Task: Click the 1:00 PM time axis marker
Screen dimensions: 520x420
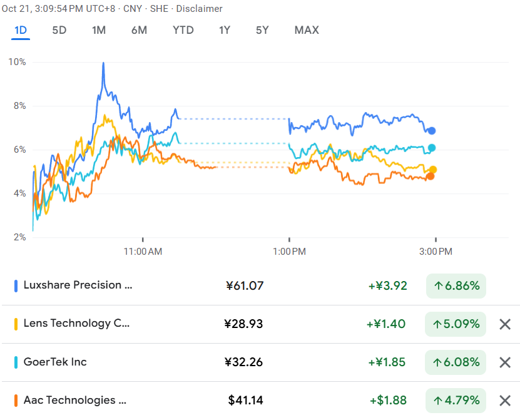Action: [289, 252]
